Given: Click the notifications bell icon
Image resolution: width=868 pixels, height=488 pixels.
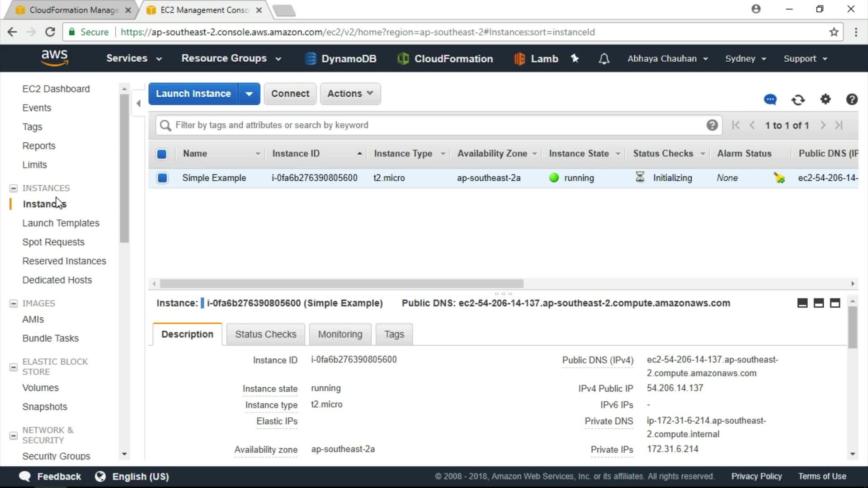Looking at the screenshot, I should point(604,59).
